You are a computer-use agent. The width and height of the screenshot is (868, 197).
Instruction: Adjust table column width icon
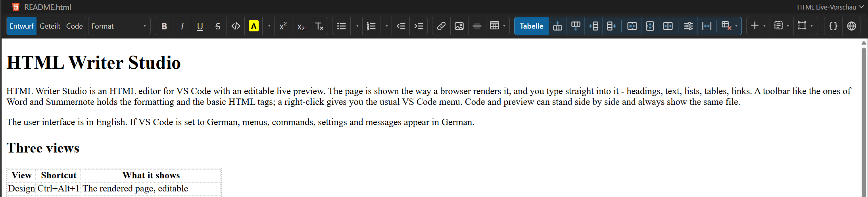[x=707, y=26]
